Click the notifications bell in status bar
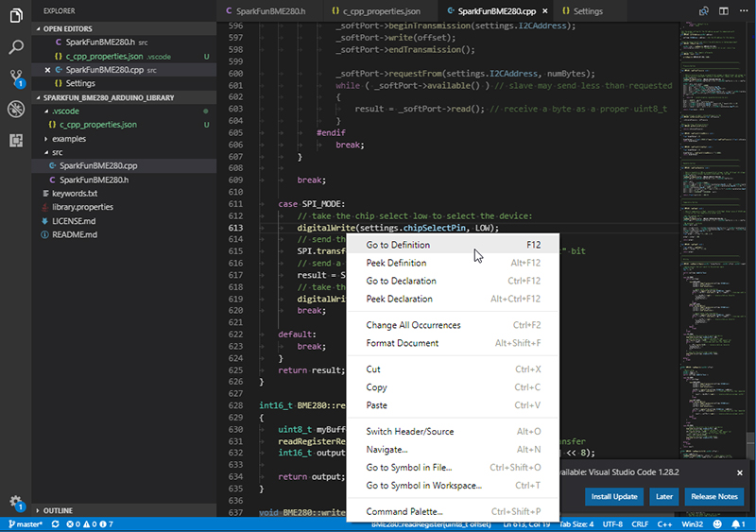Viewport: 756px width, 532px height. [738, 524]
